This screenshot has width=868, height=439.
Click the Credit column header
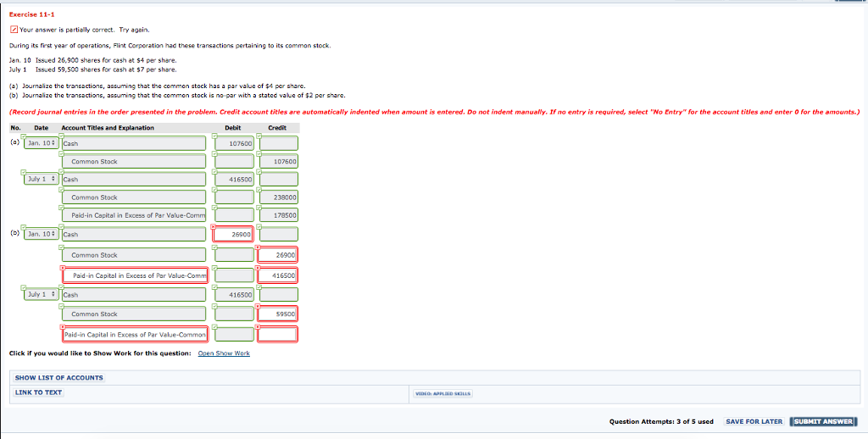(x=277, y=128)
